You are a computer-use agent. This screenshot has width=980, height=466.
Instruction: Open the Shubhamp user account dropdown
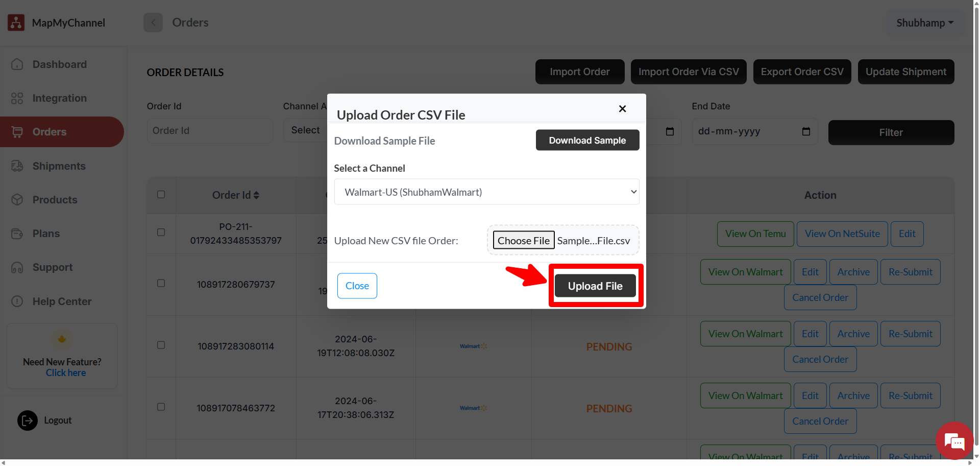tap(925, 23)
